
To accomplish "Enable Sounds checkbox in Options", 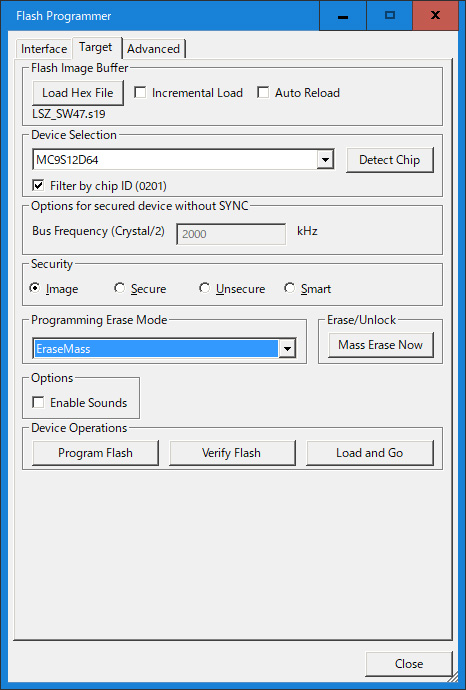I will [38, 402].
